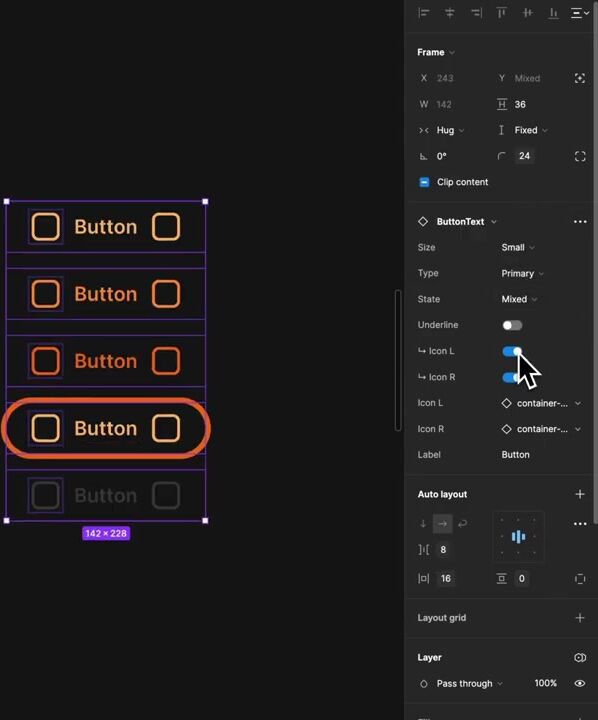This screenshot has width=598, height=720.
Task: Select horizontal auto layout direction
Action: [x=442, y=524]
